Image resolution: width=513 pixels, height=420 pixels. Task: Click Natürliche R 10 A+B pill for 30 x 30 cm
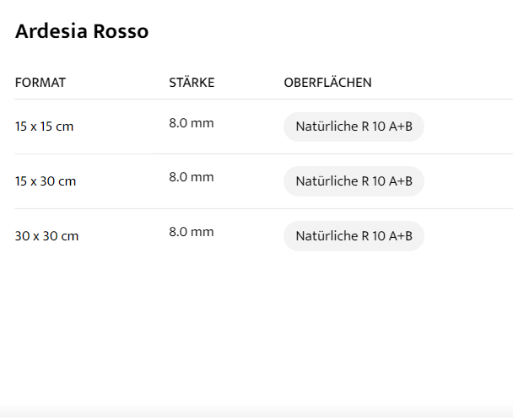(x=354, y=236)
